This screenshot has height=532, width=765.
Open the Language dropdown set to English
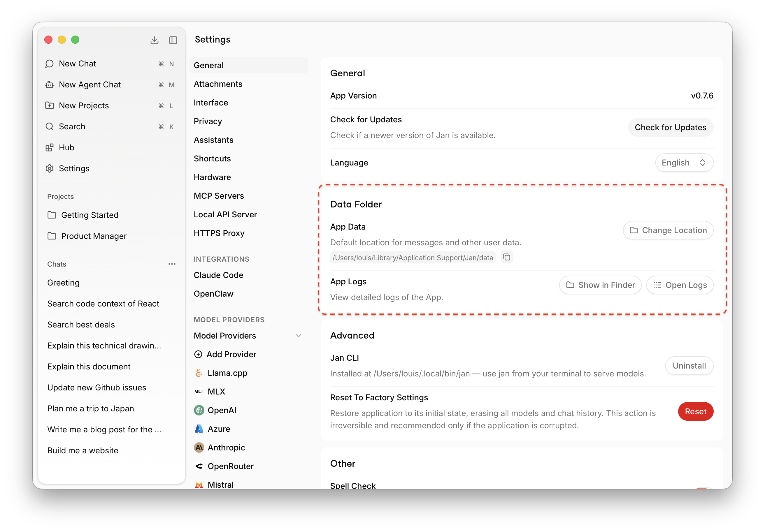click(x=684, y=163)
